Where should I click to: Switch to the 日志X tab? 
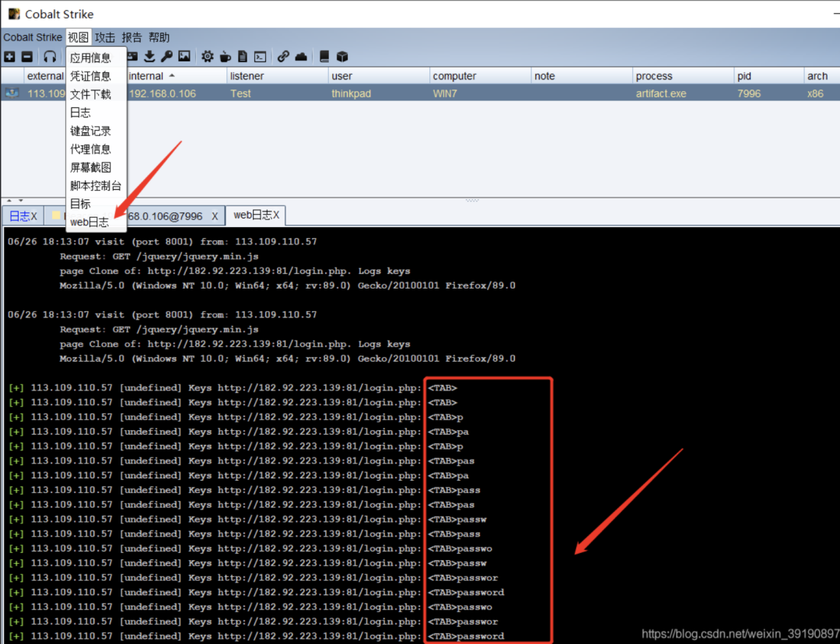coord(23,216)
